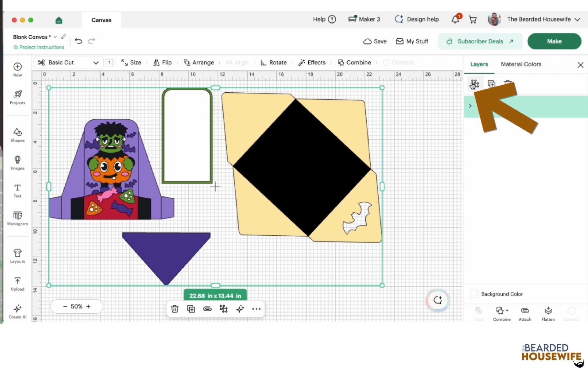The height and width of the screenshot is (374, 588).
Task: Open Combine dropdown in Layers panel footer
Action: [502, 314]
